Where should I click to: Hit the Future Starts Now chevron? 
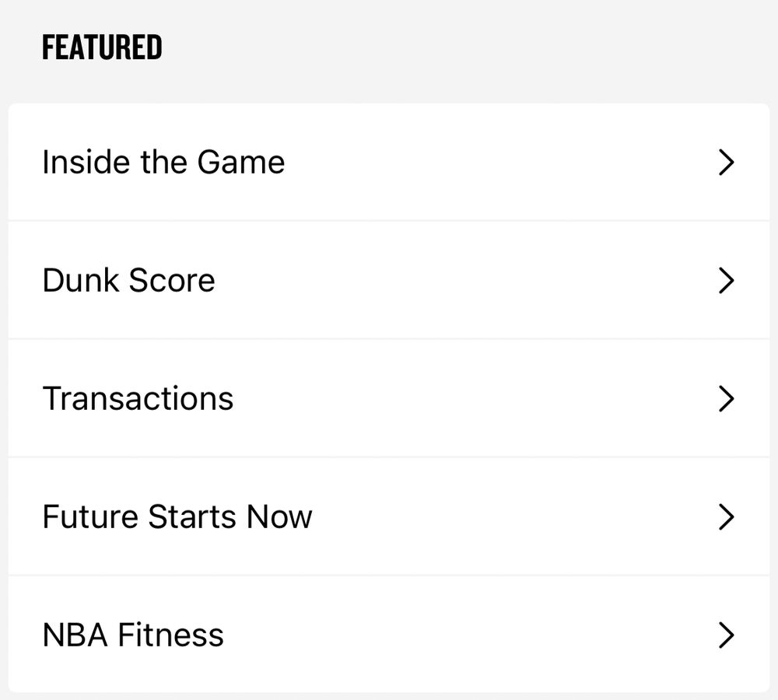[x=726, y=516]
